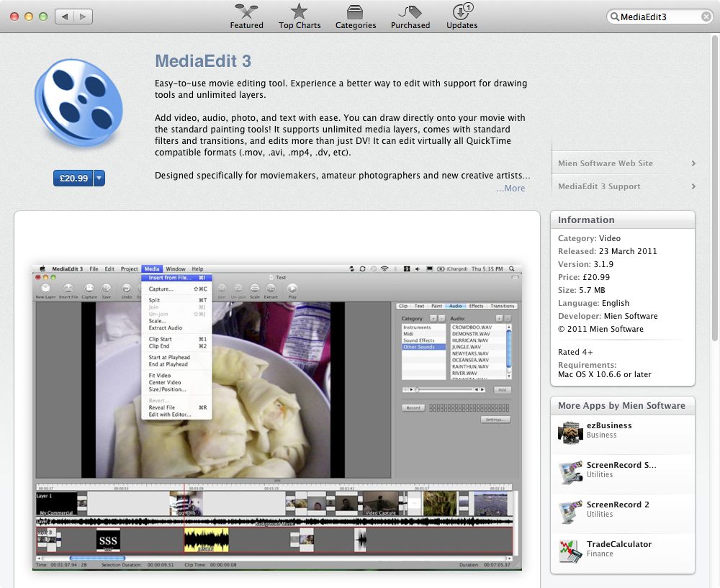
Task: Open the Featured section
Action: click(x=246, y=17)
